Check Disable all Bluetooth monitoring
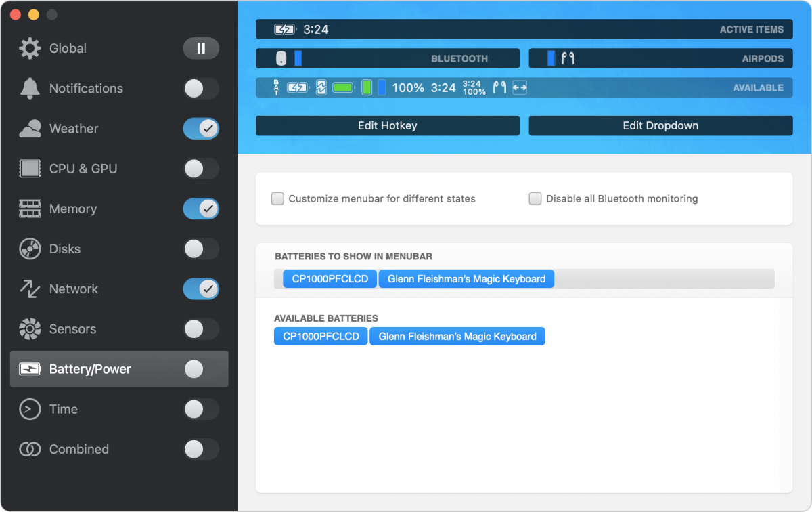Viewport: 812px width, 512px height. (535, 198)
